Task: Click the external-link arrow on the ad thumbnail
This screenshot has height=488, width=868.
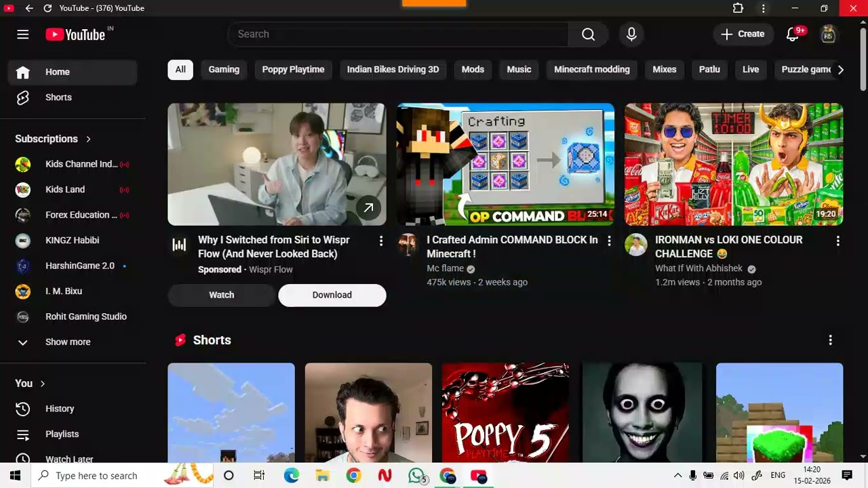Action: point(368,208)
